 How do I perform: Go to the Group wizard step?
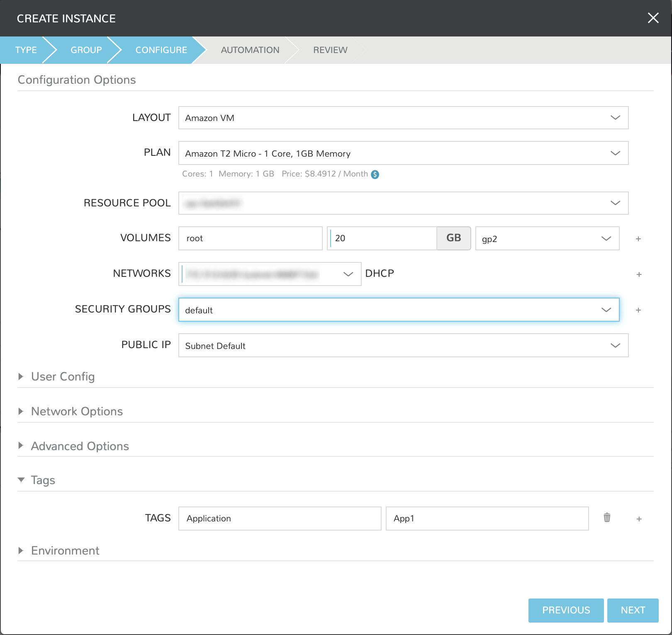(86, 50)
